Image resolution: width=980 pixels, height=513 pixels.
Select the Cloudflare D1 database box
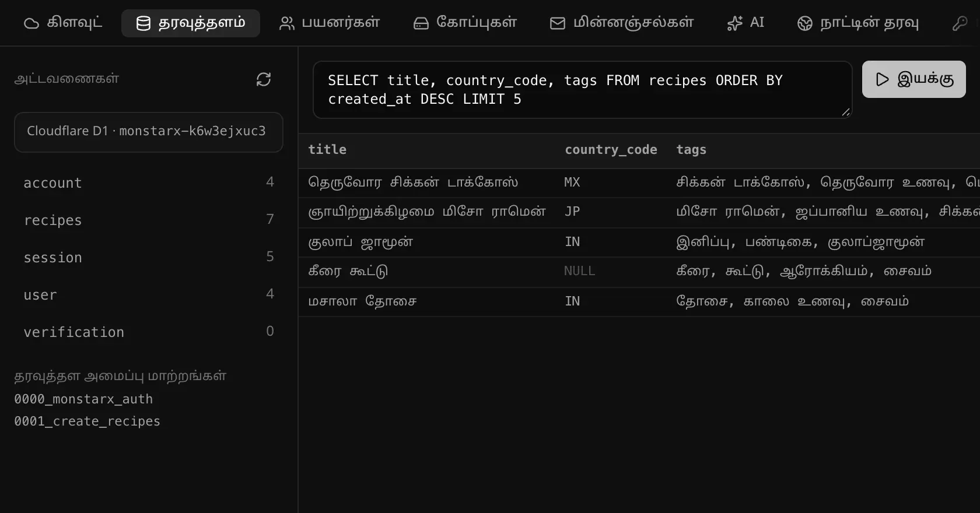[149, 132]
